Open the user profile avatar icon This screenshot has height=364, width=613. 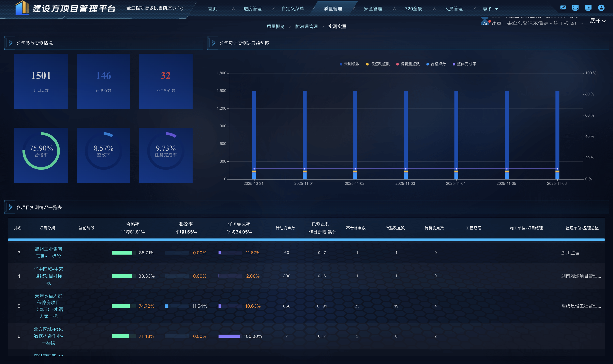601,8
